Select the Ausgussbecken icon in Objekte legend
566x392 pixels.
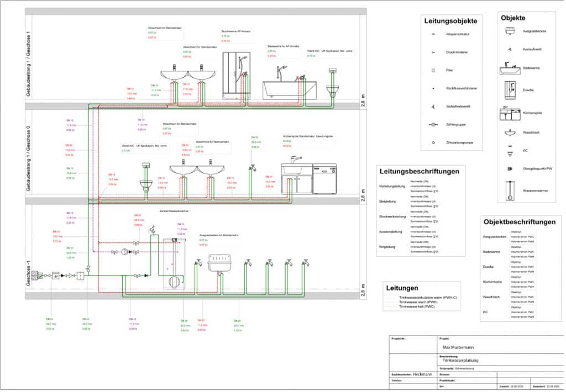click(510, 31)
